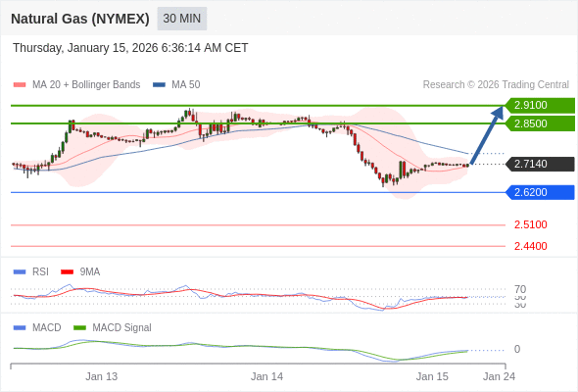578x392 pixels.
Task: Click the 2.7140 current price tag
Action: [540, 164]
